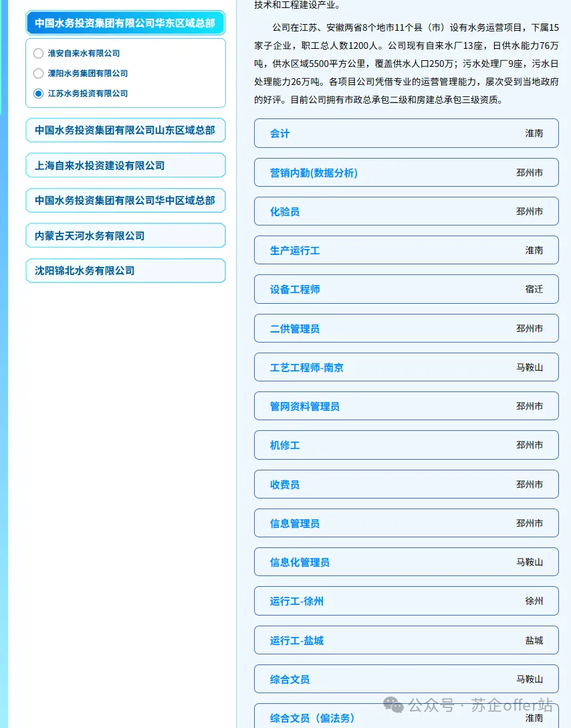Click 宿迁 location of 设备工程师

click(x=534, y=289)
